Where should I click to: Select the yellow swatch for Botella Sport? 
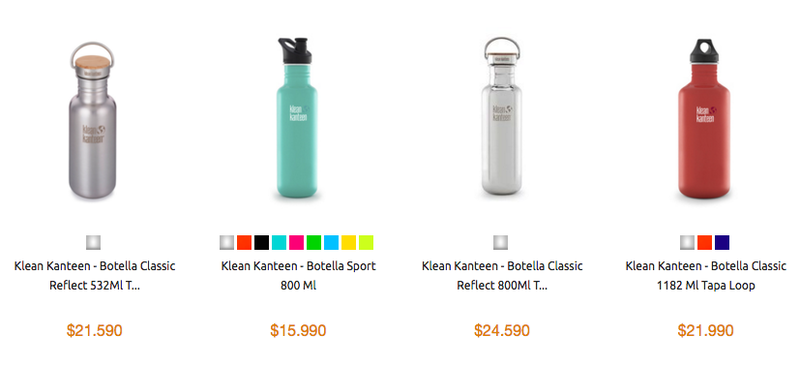tap(348, 242)
